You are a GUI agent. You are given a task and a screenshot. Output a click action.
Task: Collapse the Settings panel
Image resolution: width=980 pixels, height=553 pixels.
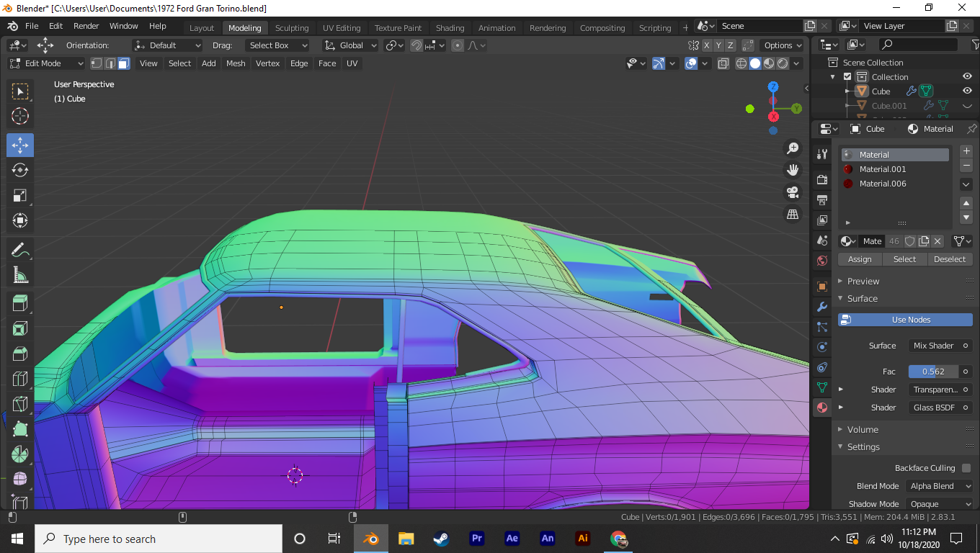[863, 447]
